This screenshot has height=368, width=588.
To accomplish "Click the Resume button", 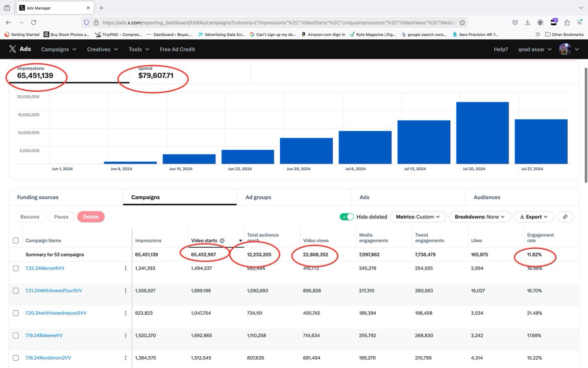I will 30,217.
